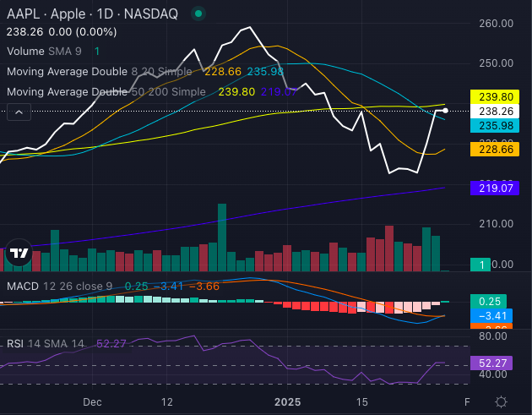Collapse the indicator legend with chevron
532x415 pixels.
(x=16, y=111)
